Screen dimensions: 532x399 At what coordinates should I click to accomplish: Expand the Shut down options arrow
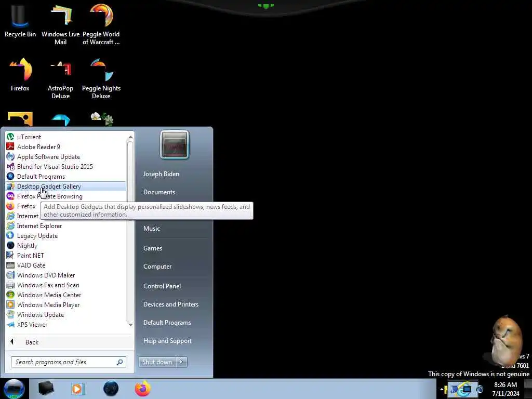click(x=181, y=362)
